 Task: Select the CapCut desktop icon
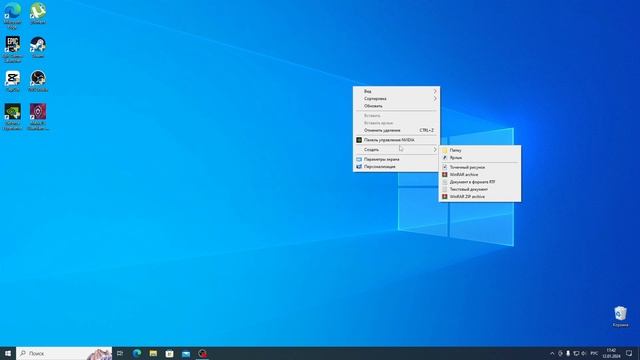tap(12, 81)
